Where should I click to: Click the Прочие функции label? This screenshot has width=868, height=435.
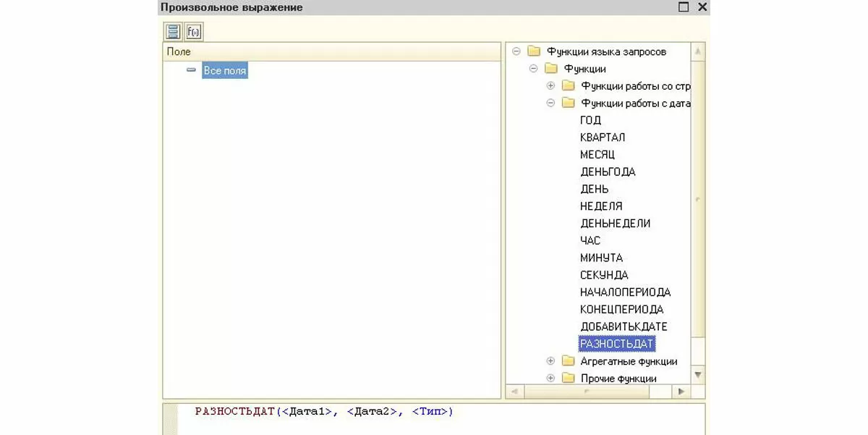pyautogui.click(x=618, y=379)
